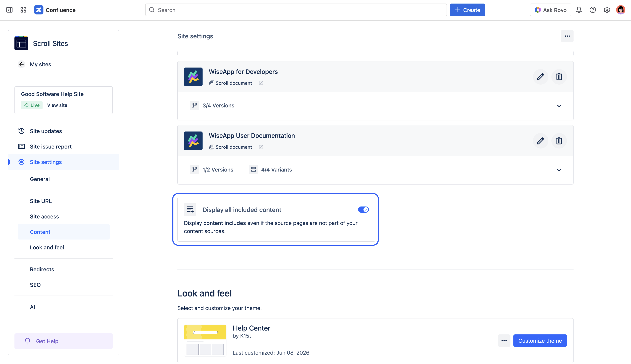Go to Site URL settings
631x364 pixels.
coord(41,201)
